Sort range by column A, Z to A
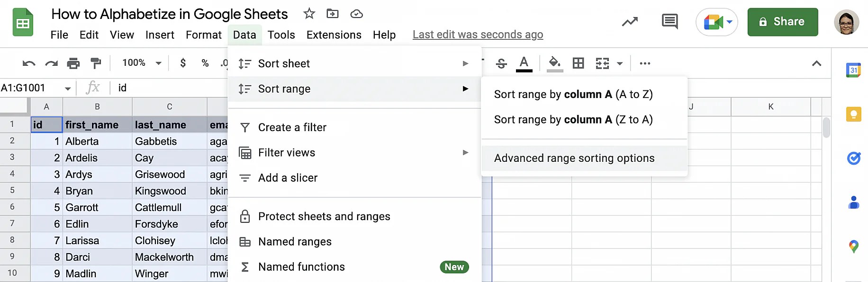 tap(584, 120)
